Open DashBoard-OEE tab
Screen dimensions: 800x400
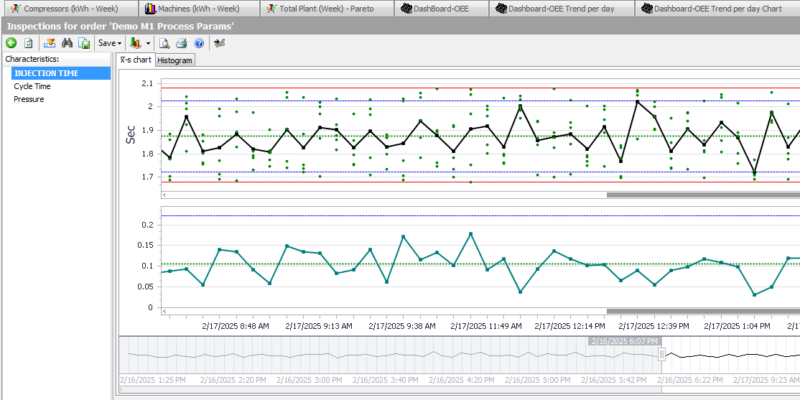(441, 9)
